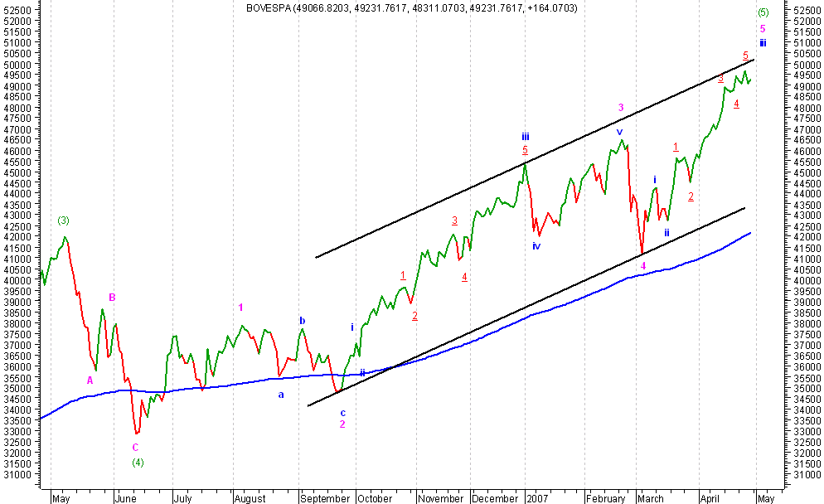The width and height of the screenshot is (824, 504).
Task: Click the March month label
Action: 651,498
